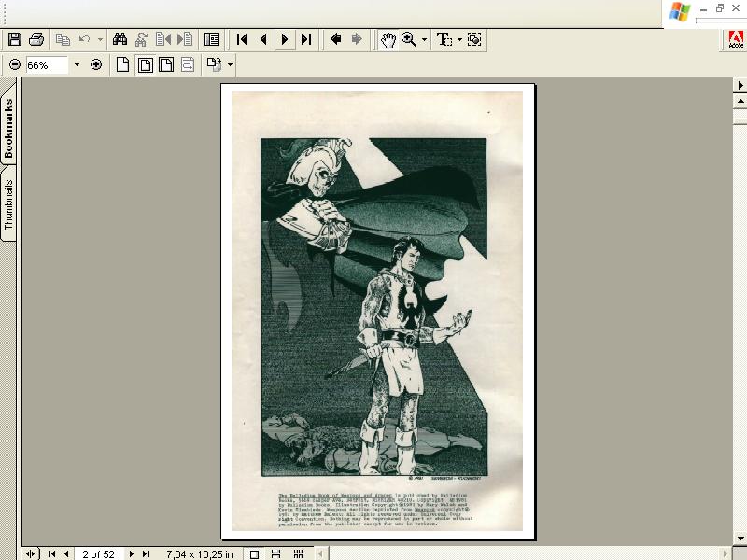Viewport: 747px width, 560px height.
Task: Go to Previous Page in the top toolbar
Action: point(263,39)
